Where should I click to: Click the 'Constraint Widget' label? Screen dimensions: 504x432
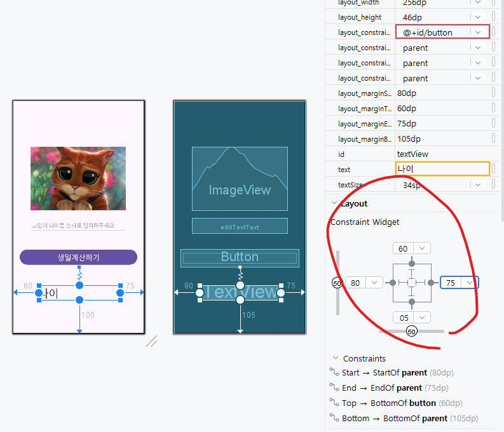(x=365, y=222)
